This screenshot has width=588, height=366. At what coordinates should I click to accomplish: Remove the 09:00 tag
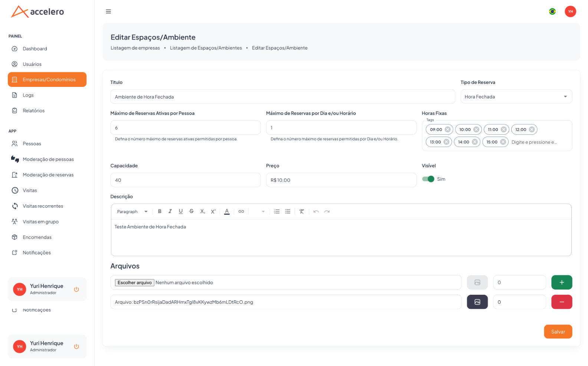click(448, 129)
